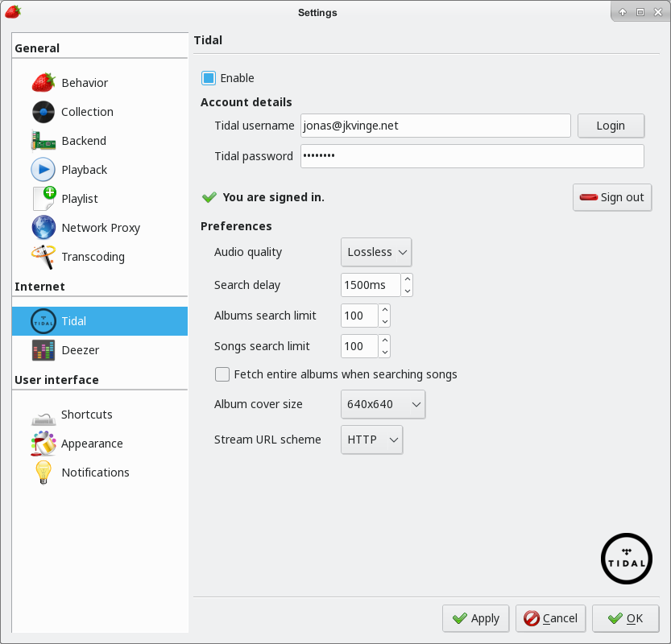Click the Notifications light bulb icon

[43, 473]
